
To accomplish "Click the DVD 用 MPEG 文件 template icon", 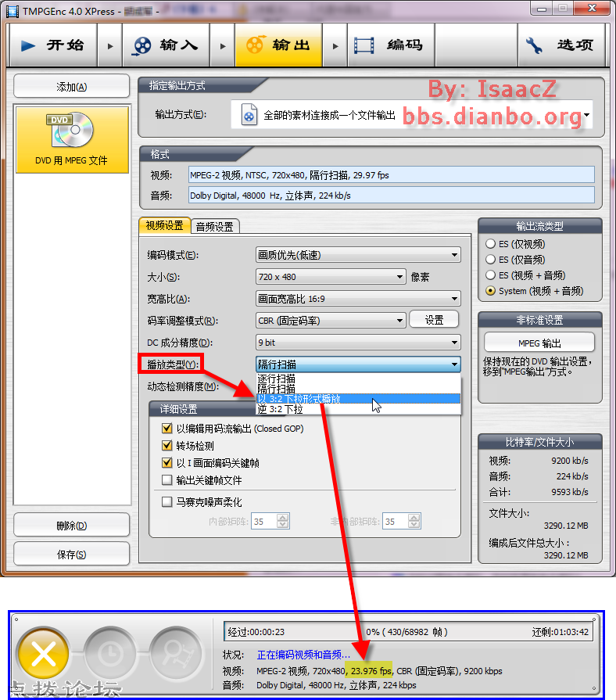I will 72,139.
